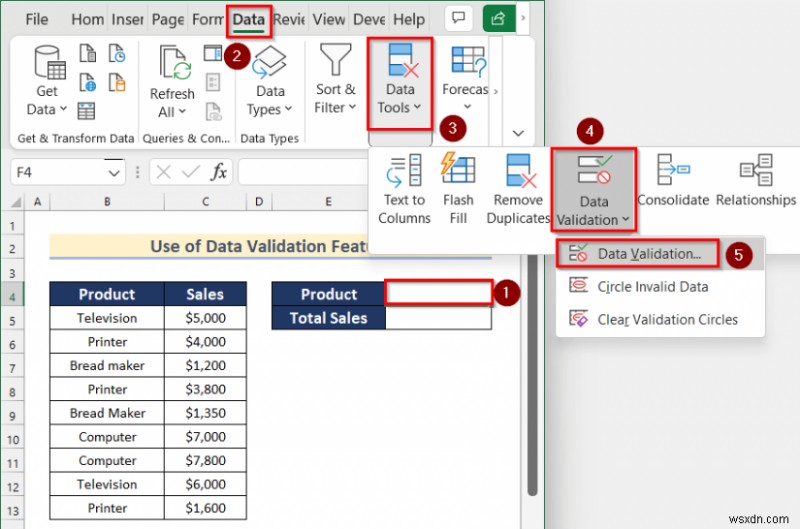Click Queries & Connections icon

coord(213,53)
